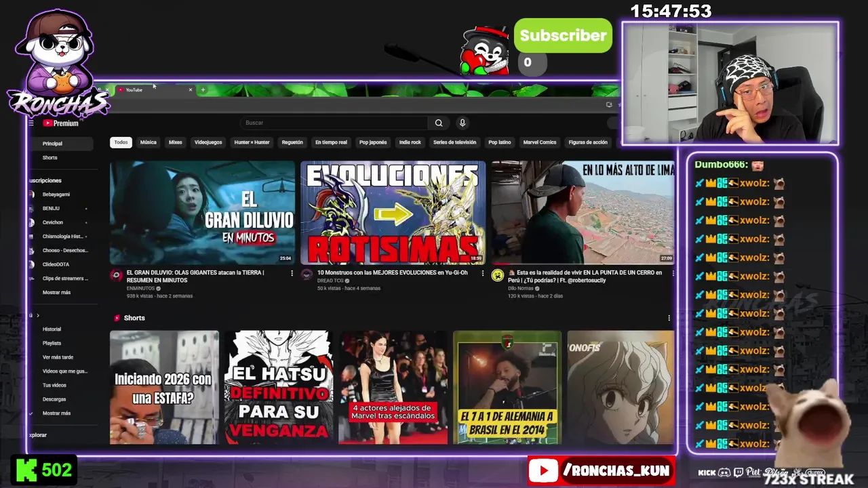Click the penguin mascot near Subscriber
Screen dimensions: 868x488
click(x=484, y=51)
